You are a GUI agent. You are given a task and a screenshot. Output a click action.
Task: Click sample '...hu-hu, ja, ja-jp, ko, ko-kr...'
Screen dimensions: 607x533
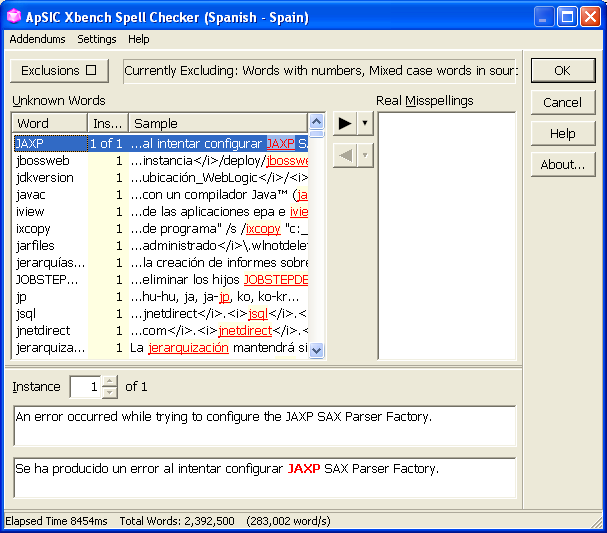point(215,297)
